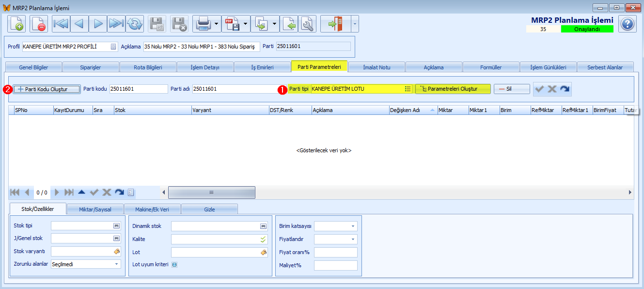The width and height of the screenshot is (644, 289).
Task: Open the Birim katsayısı dropdown
Action: point(353,226)
